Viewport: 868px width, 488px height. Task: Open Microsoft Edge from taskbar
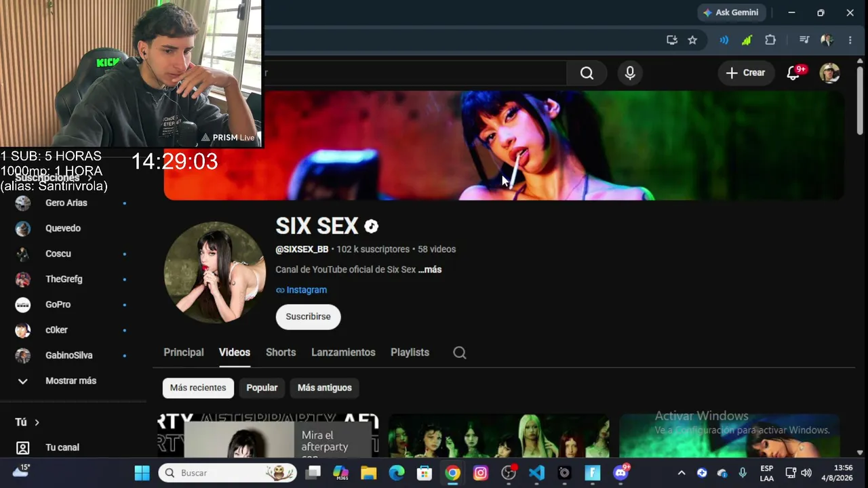pyautogui.click(x=397, y=472)
